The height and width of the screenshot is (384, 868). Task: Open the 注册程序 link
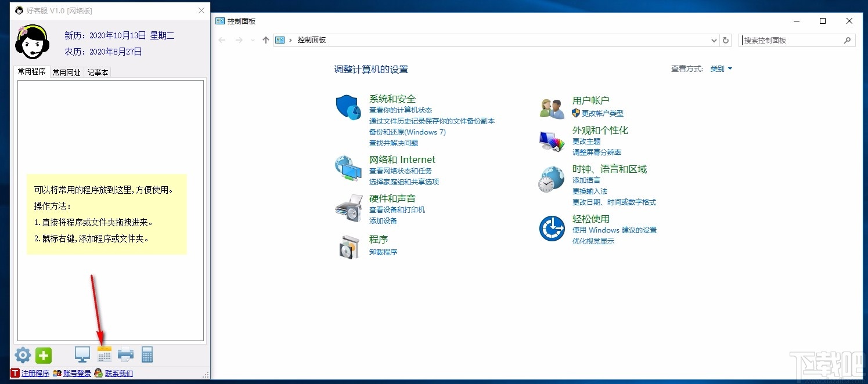[35, 373]
